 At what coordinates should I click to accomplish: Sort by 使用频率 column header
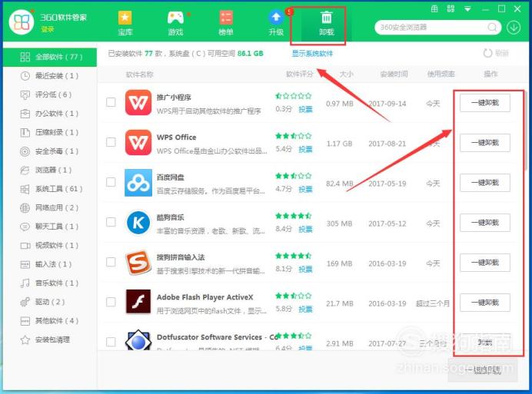click(441, 74)
